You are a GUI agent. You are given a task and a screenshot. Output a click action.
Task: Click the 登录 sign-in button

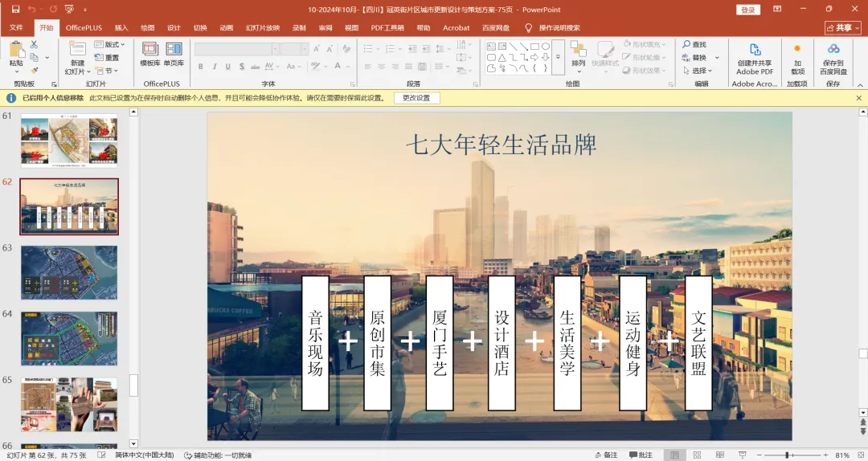(748, 10)
